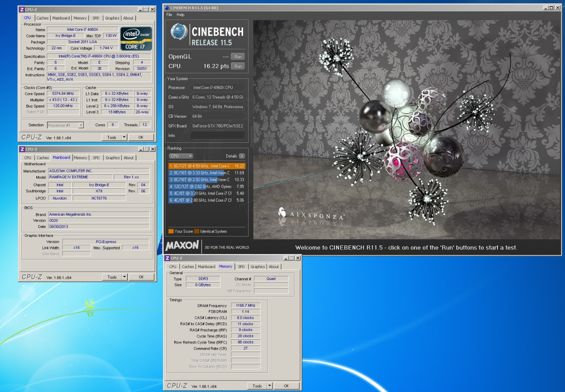Select rank 3 entry 8C/16T @ 2.92 GHz

[207, 180]
